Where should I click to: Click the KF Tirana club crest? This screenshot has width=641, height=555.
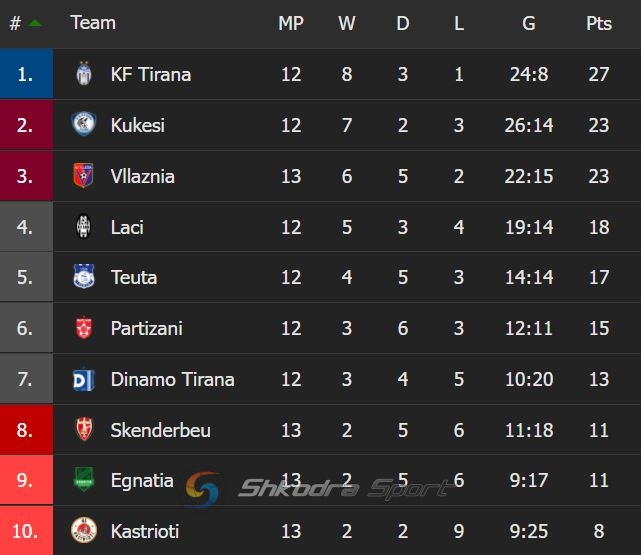(x=84, y=74)
